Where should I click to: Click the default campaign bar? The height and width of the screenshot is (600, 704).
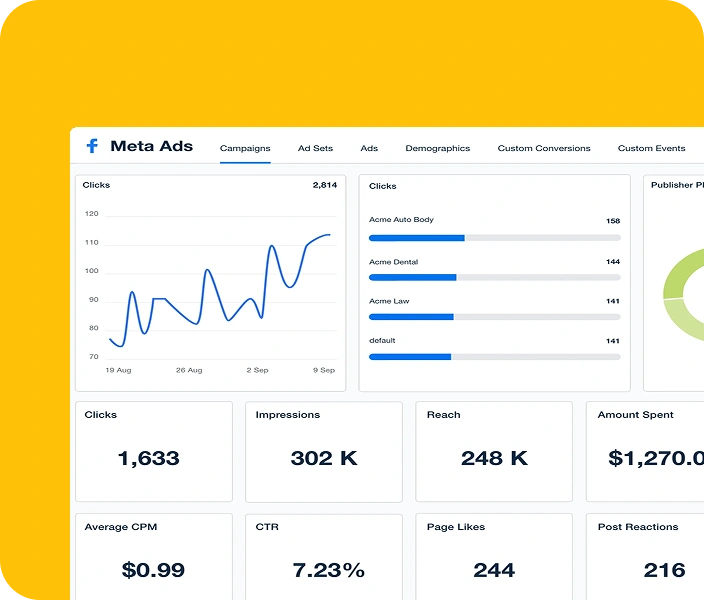494,356
